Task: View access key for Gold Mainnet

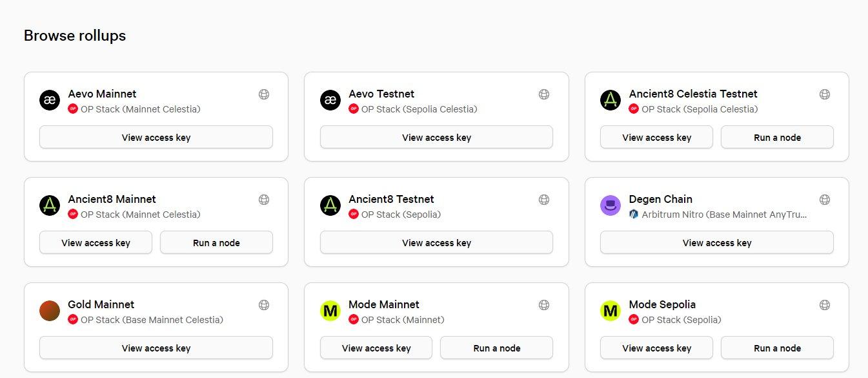Action: 156,348
